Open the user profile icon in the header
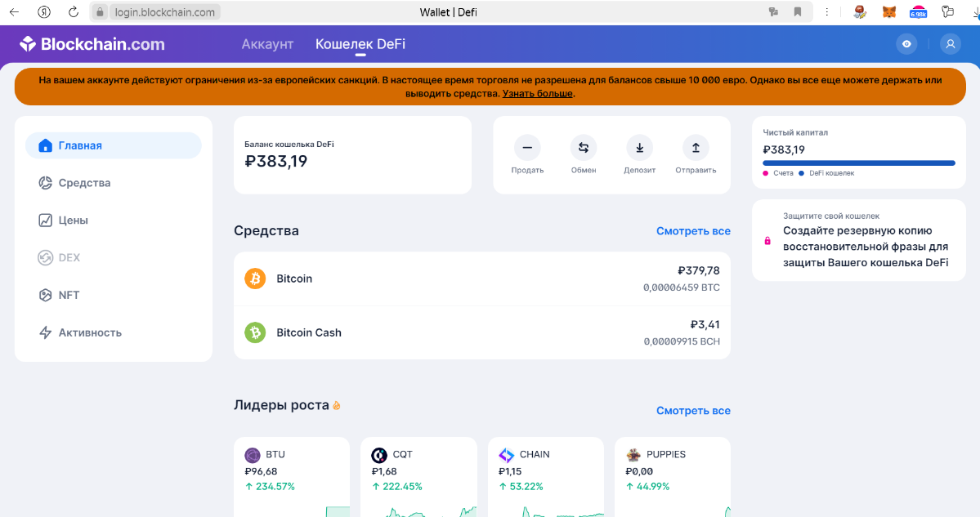 [x=950, y=44]
